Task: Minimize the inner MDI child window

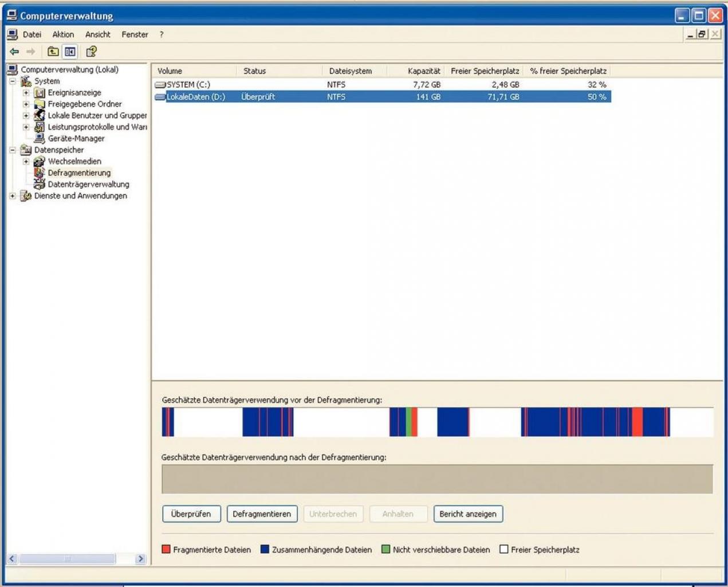Action: click(x=691, y=34)
